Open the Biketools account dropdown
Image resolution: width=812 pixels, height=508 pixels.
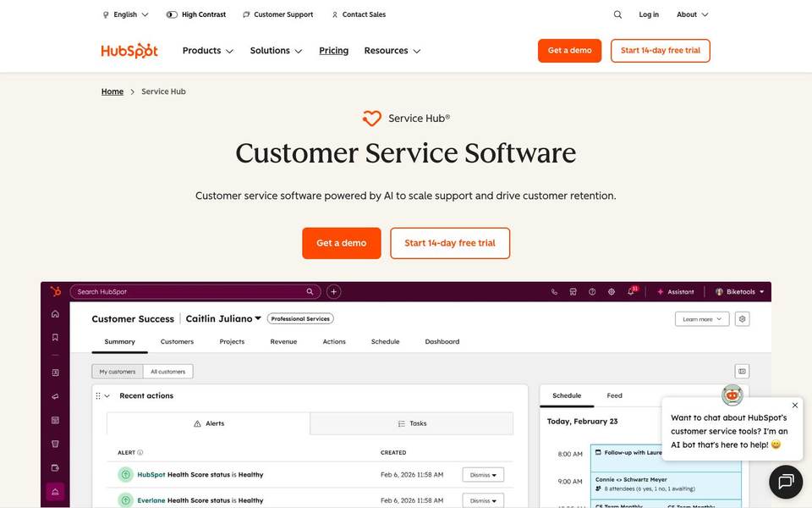[739, 292]
